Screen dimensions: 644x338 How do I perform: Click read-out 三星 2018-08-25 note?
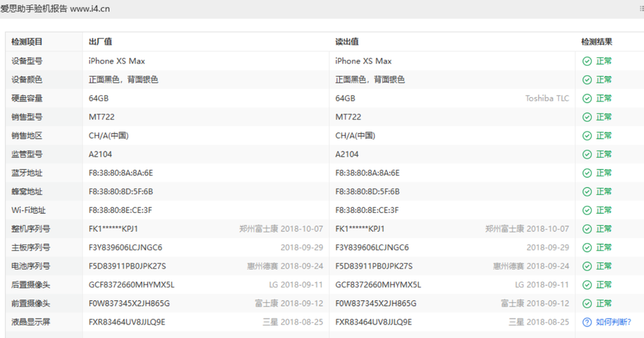pyautogui.click(x=539, y=322)
